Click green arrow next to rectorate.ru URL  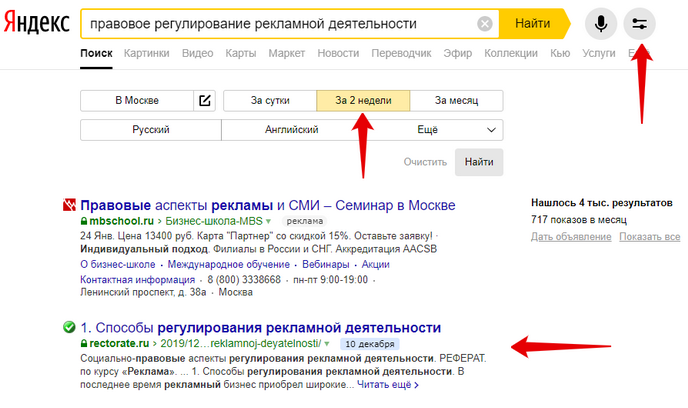[x=326, y=343]
